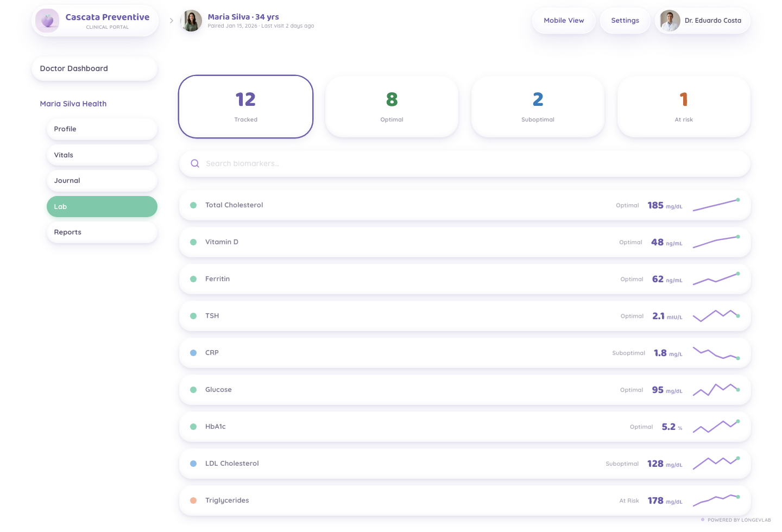Go to the Profile section
Screen dimensions: 782x532
102,129
